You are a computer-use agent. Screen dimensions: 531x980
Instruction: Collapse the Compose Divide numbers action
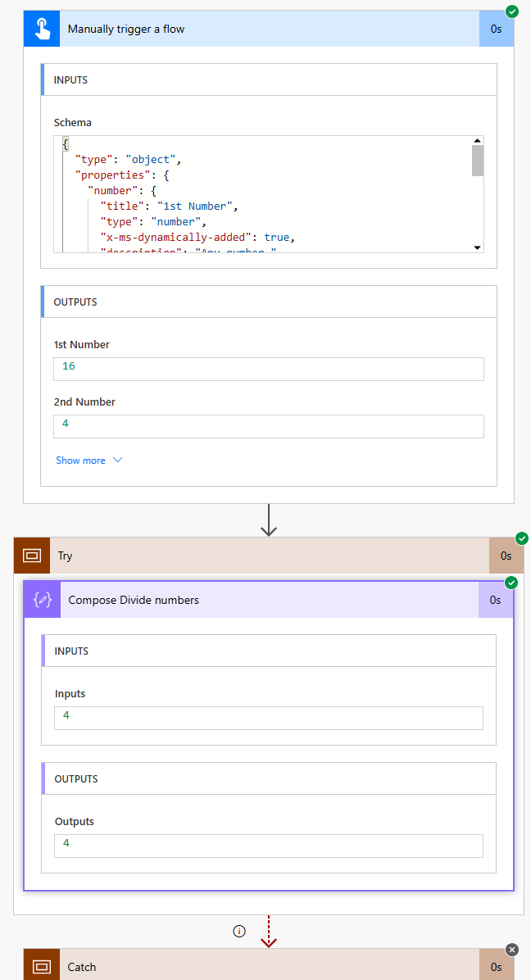(x=246, y=600)
